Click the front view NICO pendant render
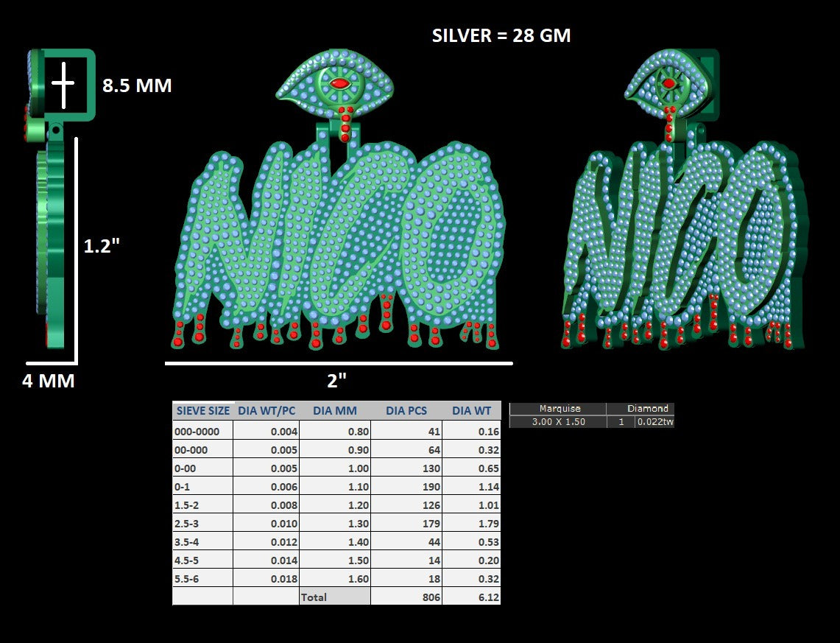The width and height of the screenshot is (840, 643). (338, 201)
